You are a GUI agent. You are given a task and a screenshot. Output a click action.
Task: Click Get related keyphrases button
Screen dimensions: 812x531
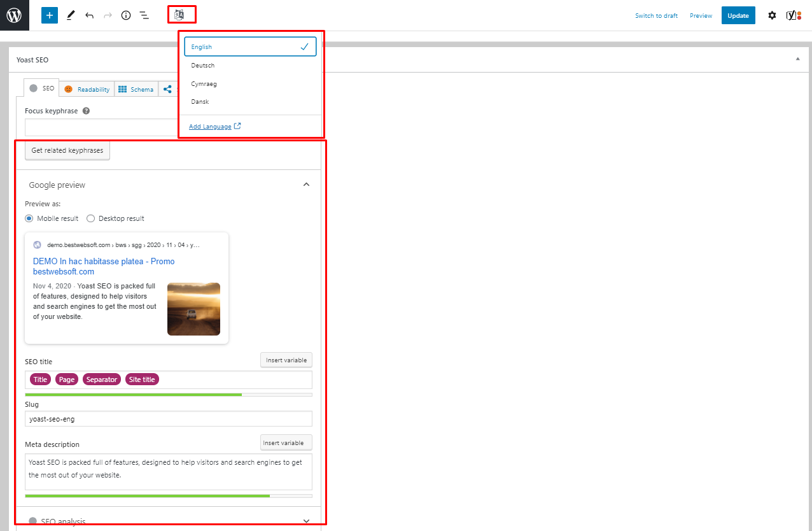67,151
